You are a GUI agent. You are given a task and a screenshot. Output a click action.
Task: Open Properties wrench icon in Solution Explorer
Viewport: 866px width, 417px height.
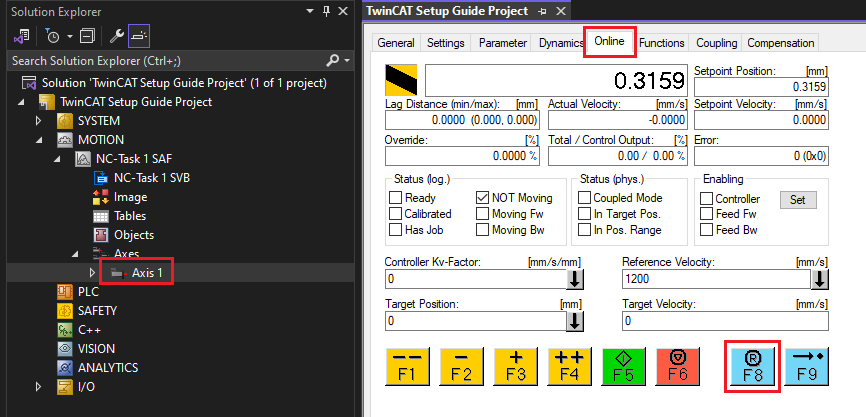(117, 36)
